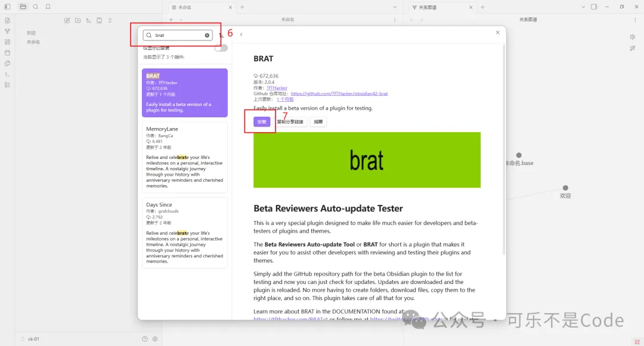Select the 欢迎 graph node
The width and height of the screenshot is (644, 346).
tap(565, 188)
